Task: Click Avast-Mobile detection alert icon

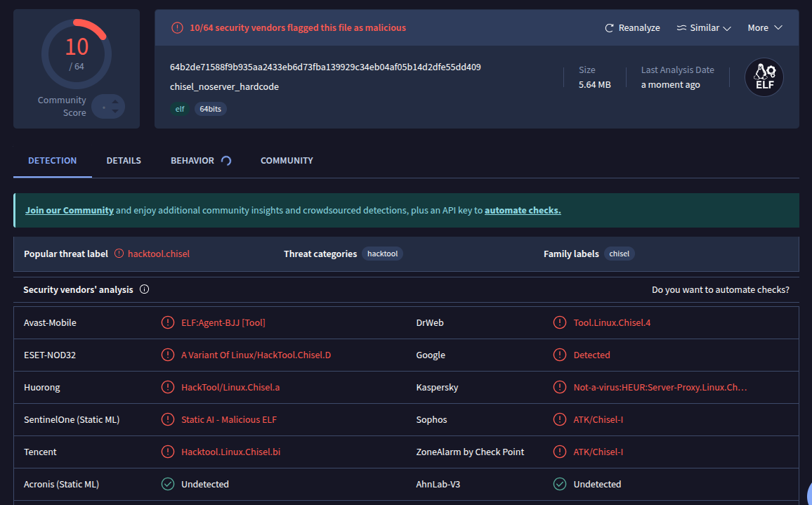Action: pyautogui.click(x=168, y=322)
